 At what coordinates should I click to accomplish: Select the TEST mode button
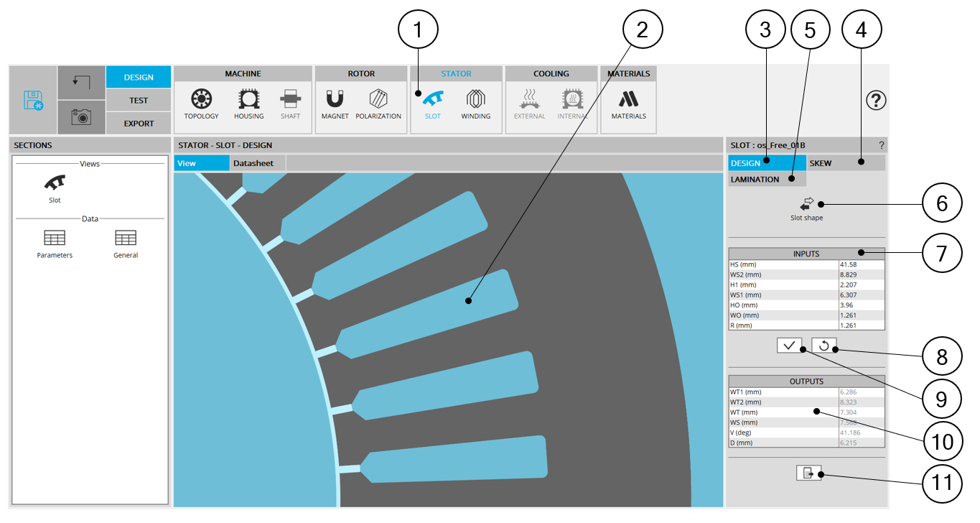(x=139, y=101)
